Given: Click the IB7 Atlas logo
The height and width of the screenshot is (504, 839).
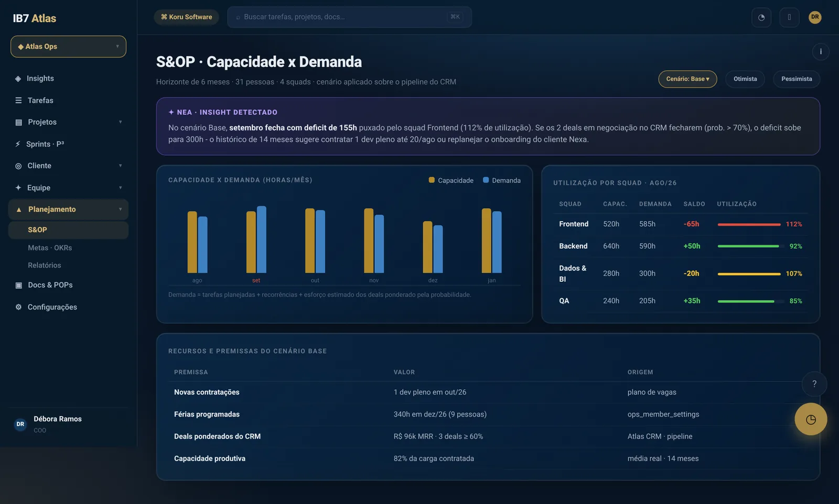Looking at the screenshot, I should click(x=35, y=18).
